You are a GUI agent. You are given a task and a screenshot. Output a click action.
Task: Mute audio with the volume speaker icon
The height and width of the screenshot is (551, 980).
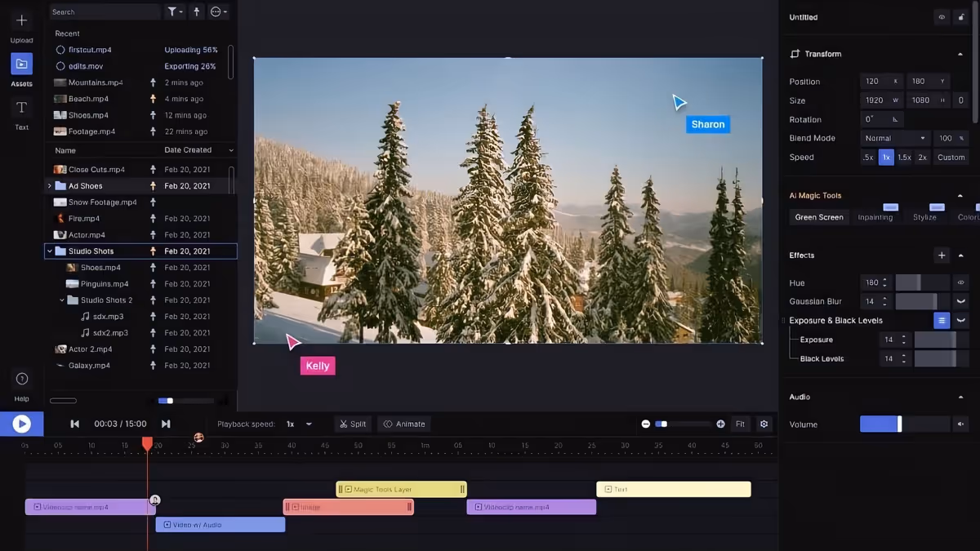(x=961, y=424)
